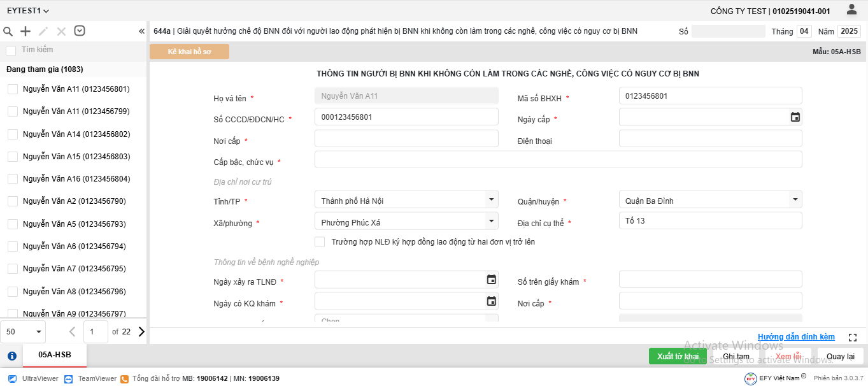The image size is (868, 386).
Task: Expand the Tỉnh/TP dropdown
Action: click(491, 199)
